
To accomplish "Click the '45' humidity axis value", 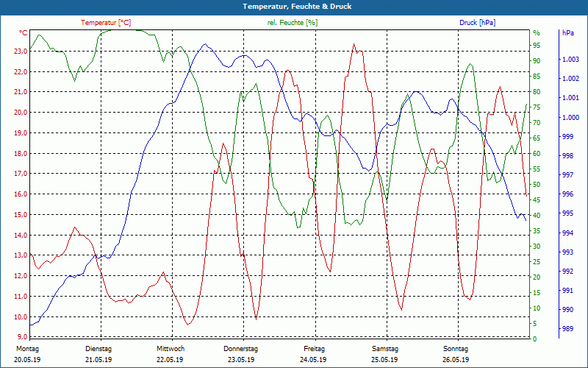I will pyautogui.click(x=537, y=199).
